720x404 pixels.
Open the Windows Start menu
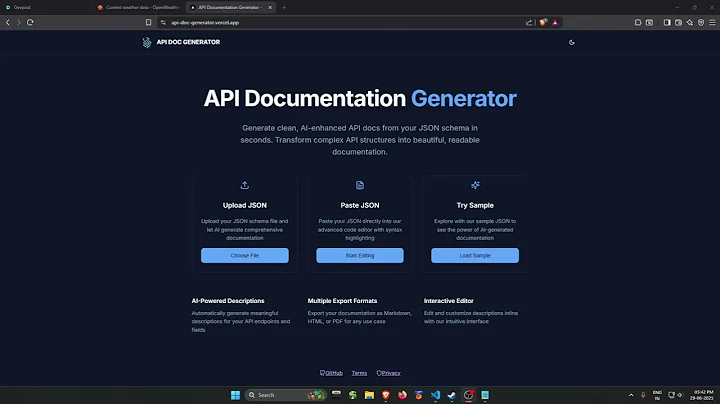[236, 395]
